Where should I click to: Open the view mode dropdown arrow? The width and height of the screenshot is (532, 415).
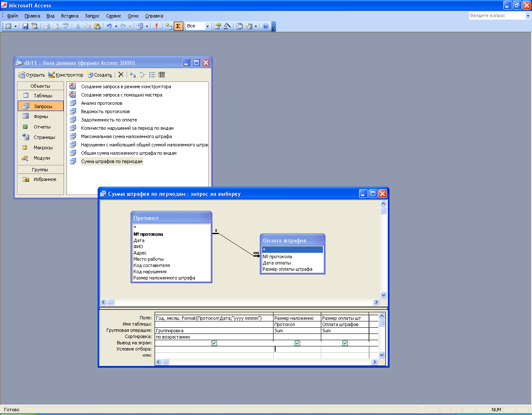pyautogui.click(x=16, y=26)
